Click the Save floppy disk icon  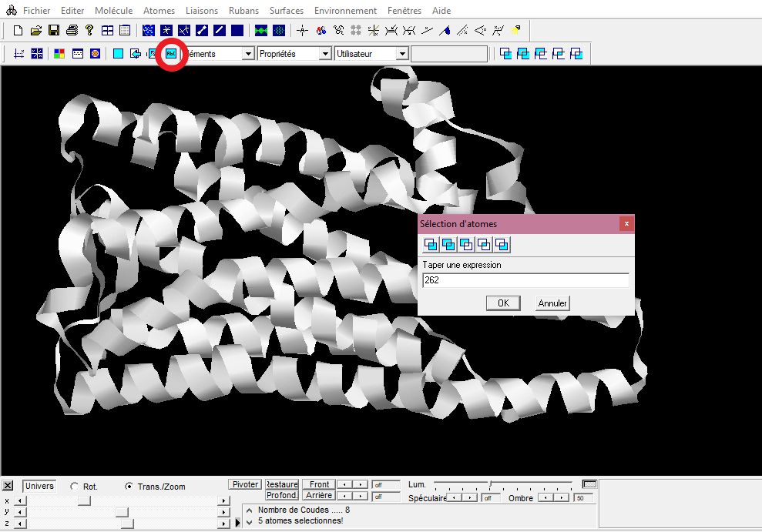[x=54, y=31]
